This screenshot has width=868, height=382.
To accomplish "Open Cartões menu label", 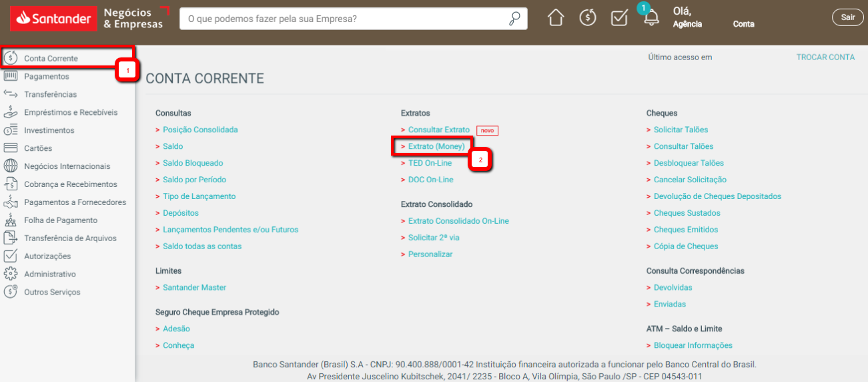I will coord(38,149).
